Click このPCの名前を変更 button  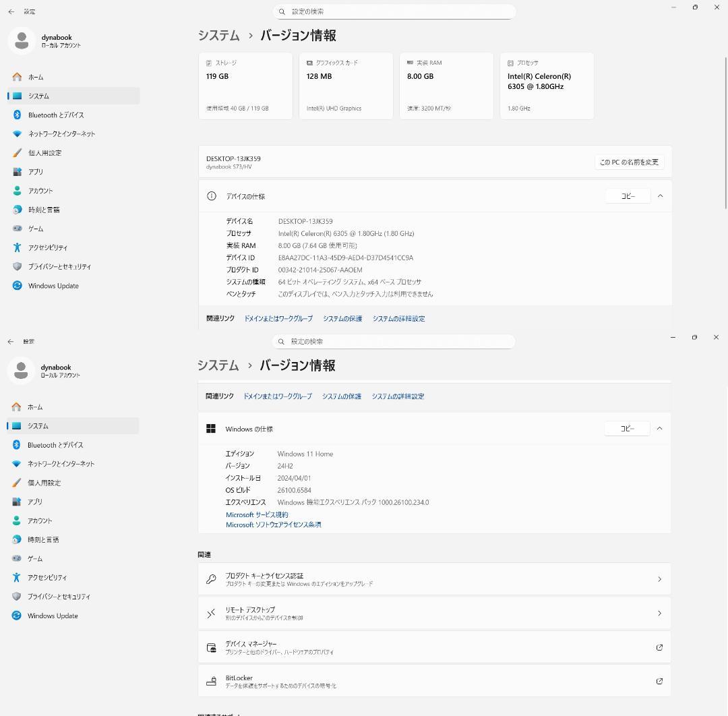(x=630, y=162)
